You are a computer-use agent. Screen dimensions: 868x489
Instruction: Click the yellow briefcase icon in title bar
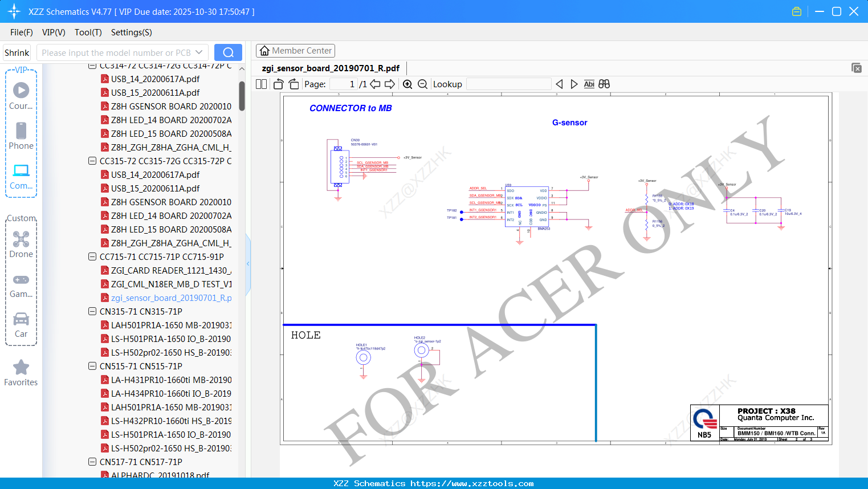797,11
